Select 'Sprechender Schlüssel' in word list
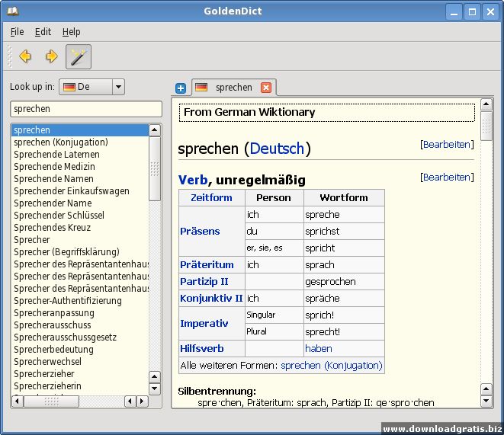 tap(80, 216)
